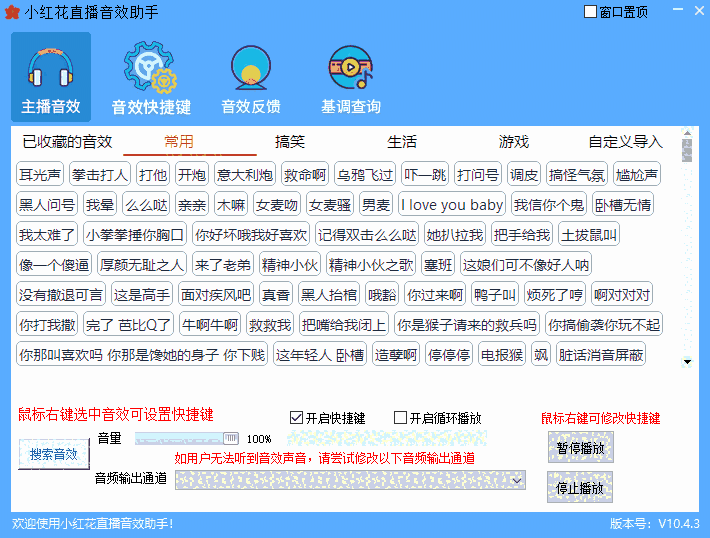
Task: Play the 你搞偷袭你玩不起 sound effect
Action: coord(604,325)
